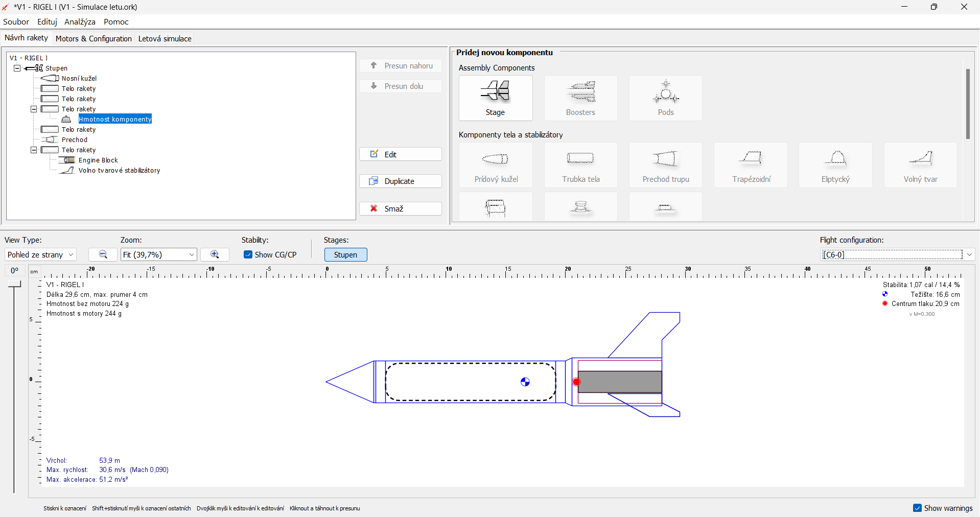This screenshot has height=517, width=980.
Task: Add a Trubka tela body tube
Action: point(580,165)
